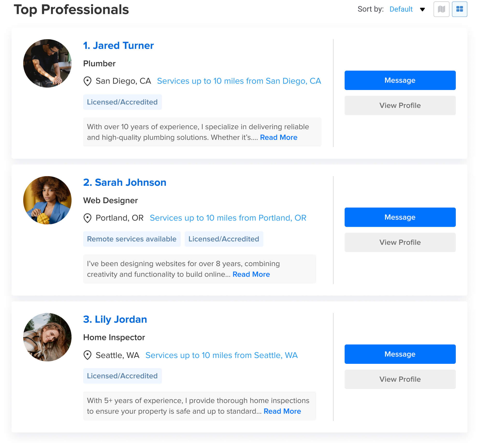This screenshot has height=448, width=479.
Task: Open Jared Turner's name link
Action: pos(118,45)
